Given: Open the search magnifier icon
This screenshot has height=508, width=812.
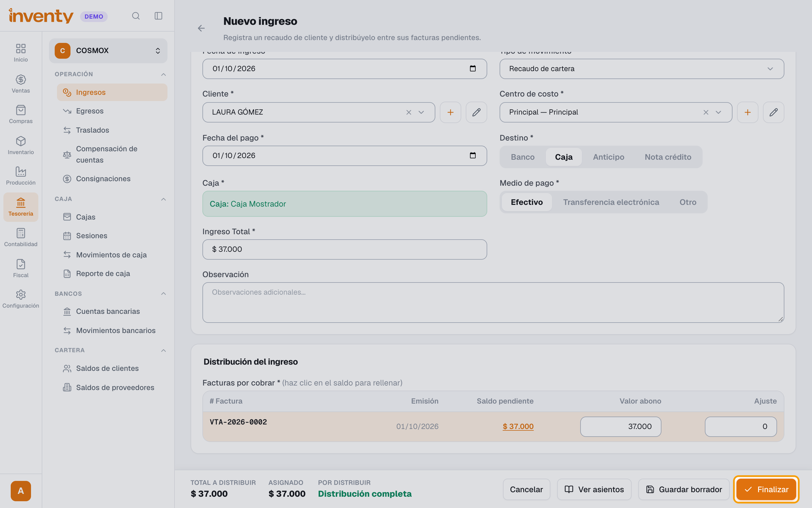Looking at the screenshot, I should coord(136,16).
